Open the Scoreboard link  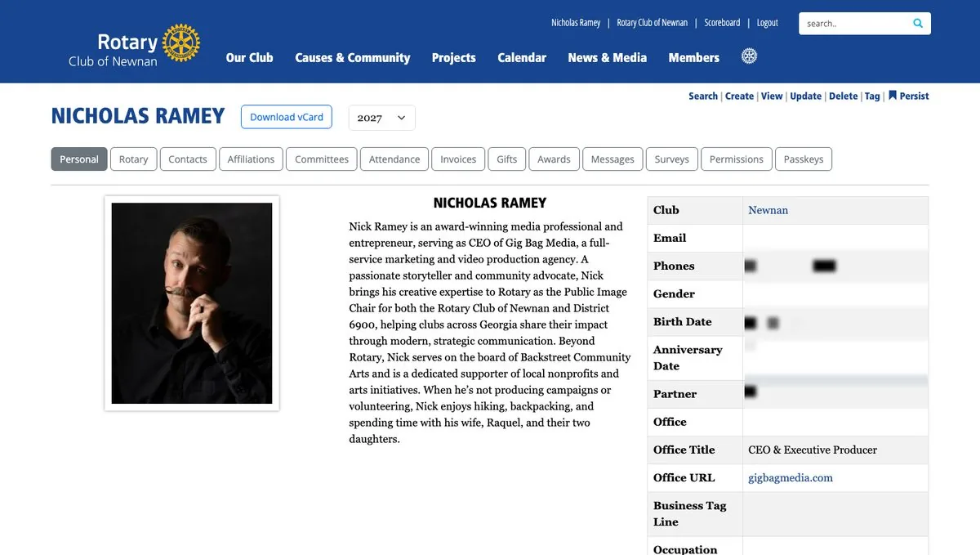click(722, 23)
